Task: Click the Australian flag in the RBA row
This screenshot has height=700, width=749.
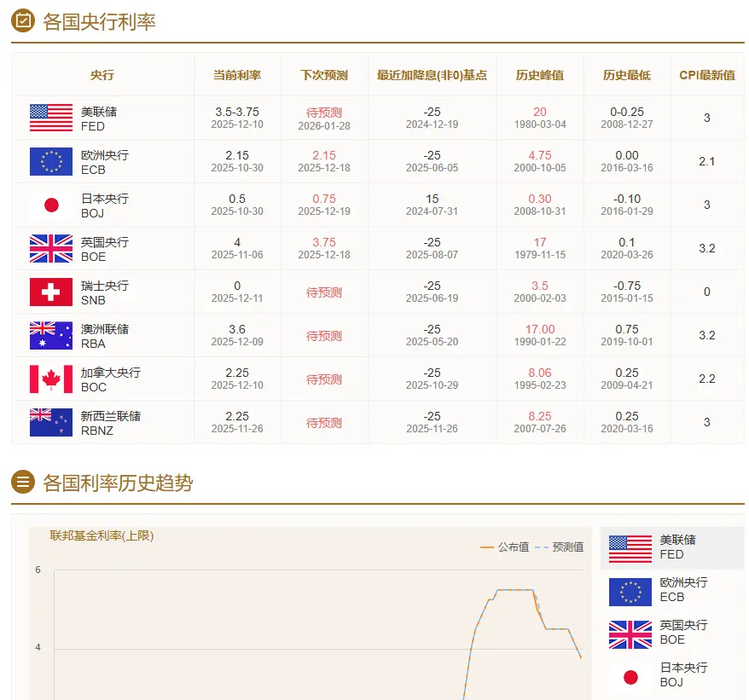Action: (51, 335)
